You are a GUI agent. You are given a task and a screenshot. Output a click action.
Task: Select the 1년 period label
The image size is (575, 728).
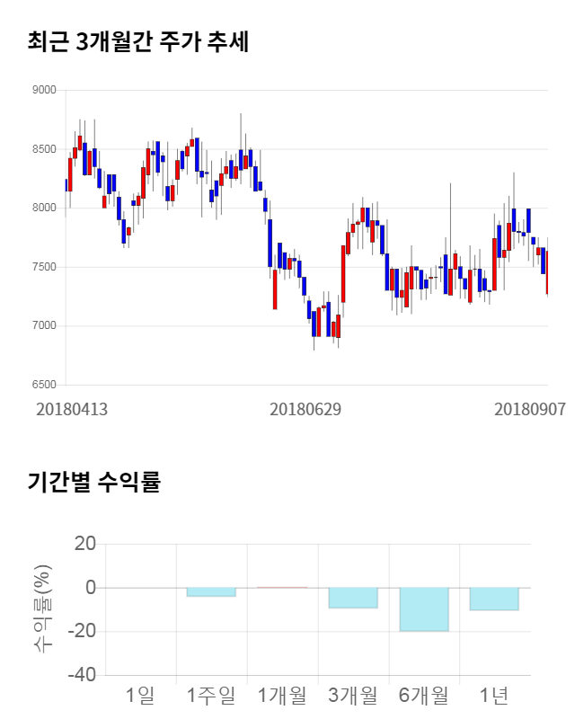(494, 695)
